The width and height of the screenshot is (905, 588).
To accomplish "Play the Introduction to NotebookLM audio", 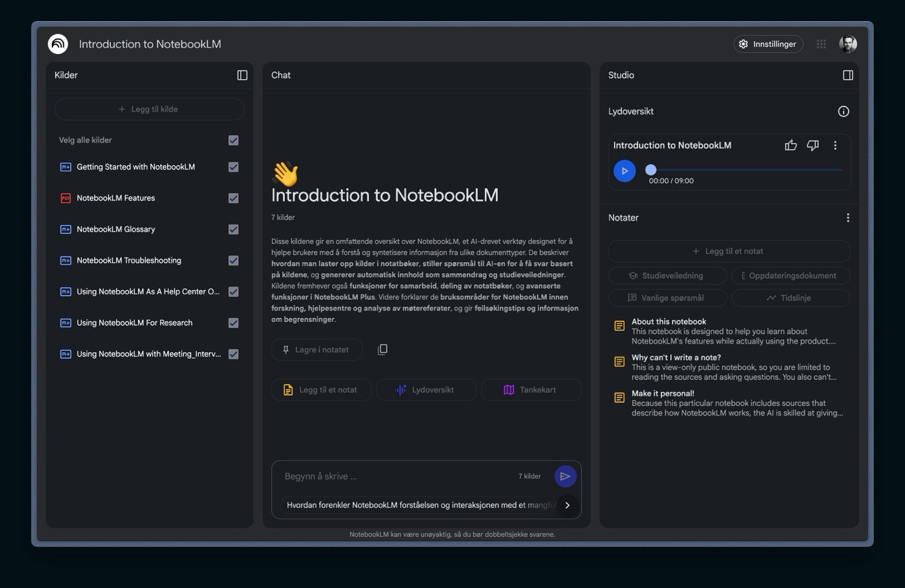I will (624, 171).
